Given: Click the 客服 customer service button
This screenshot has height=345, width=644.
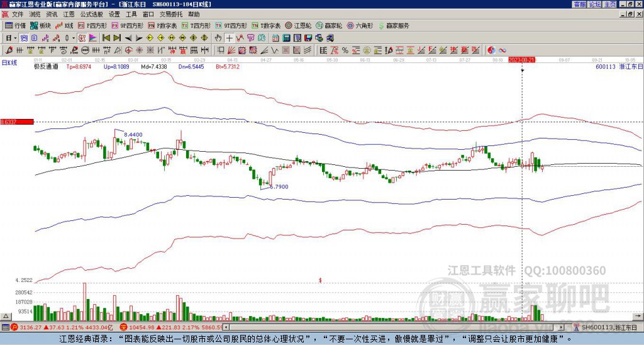Looking at the screenshot, I should [x=579, y=4].
